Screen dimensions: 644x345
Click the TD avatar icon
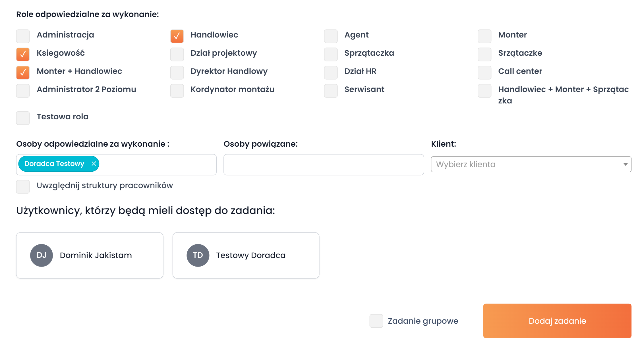click(198, 255)
